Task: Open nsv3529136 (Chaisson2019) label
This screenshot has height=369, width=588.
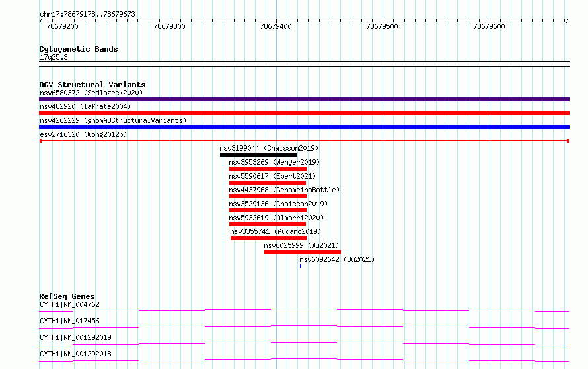Action: tap(278, 204)
